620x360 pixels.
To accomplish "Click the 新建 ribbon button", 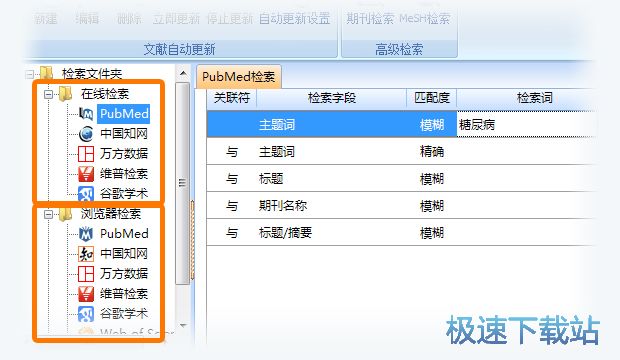I will coord(45,19).
